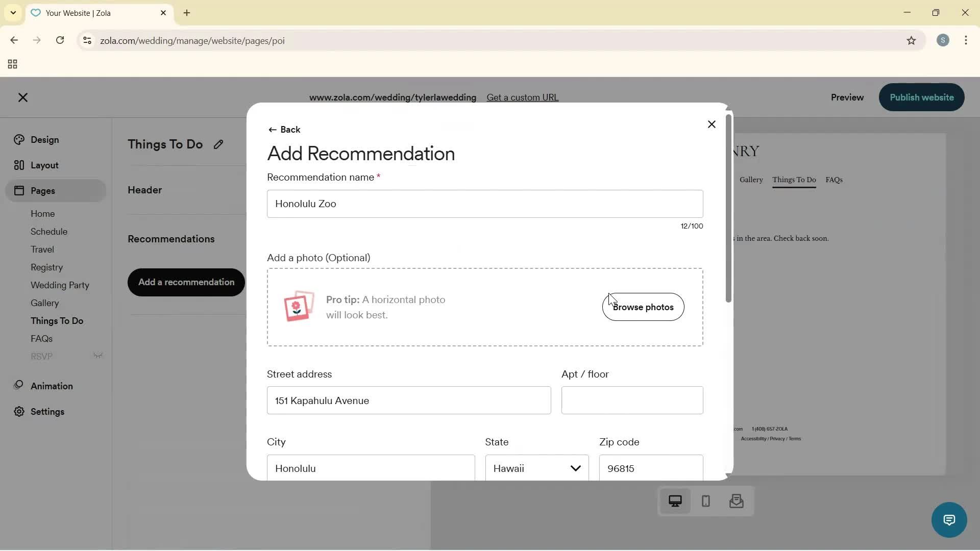Image resolution: width=980 pixels, height=551 pixels.
Task: Switch to the FAQs tab in the website preview
Action: tap(834, 180)
